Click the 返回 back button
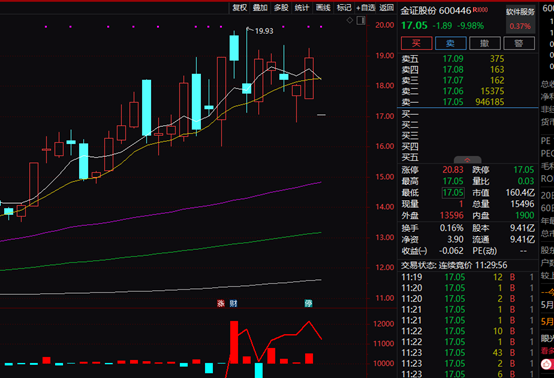This screenshot has width=554, height=378. point(386,7)
